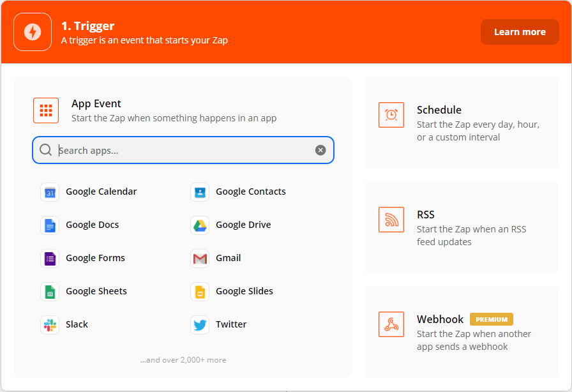Select the Twitter app icon

tap(200, 324)
